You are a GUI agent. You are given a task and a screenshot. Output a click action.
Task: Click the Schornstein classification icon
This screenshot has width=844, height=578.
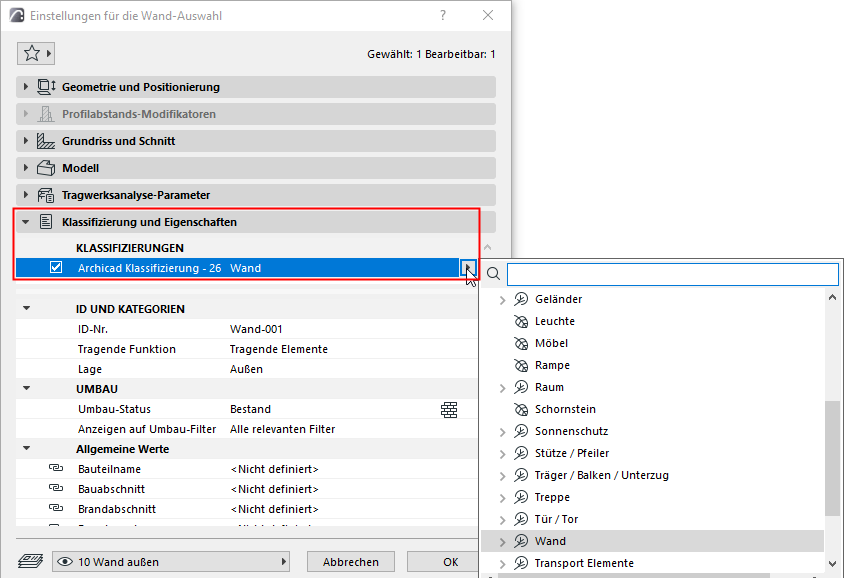521,409
